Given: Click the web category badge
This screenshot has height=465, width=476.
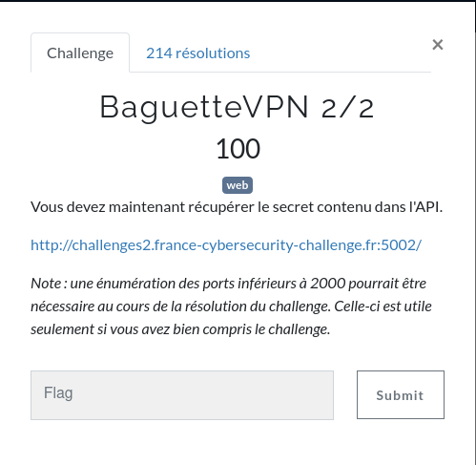Looking at the screenshot, I should click(x=238, y=185).
